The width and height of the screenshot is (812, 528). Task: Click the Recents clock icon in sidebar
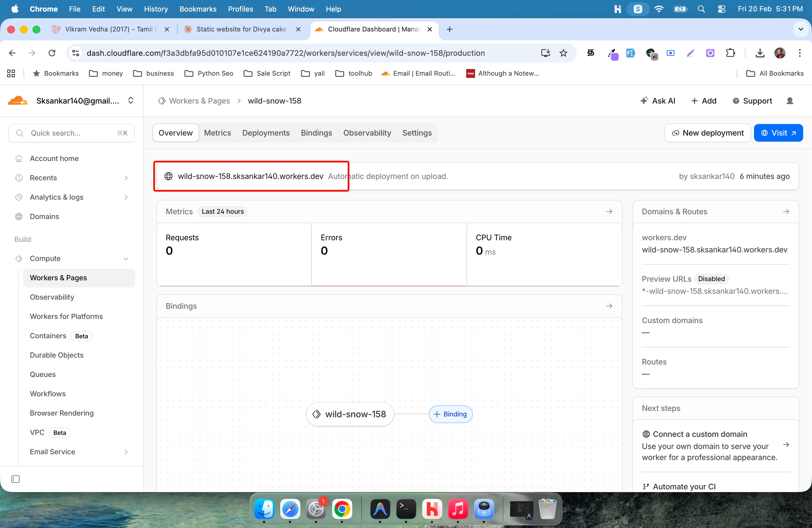pos(19,177)
